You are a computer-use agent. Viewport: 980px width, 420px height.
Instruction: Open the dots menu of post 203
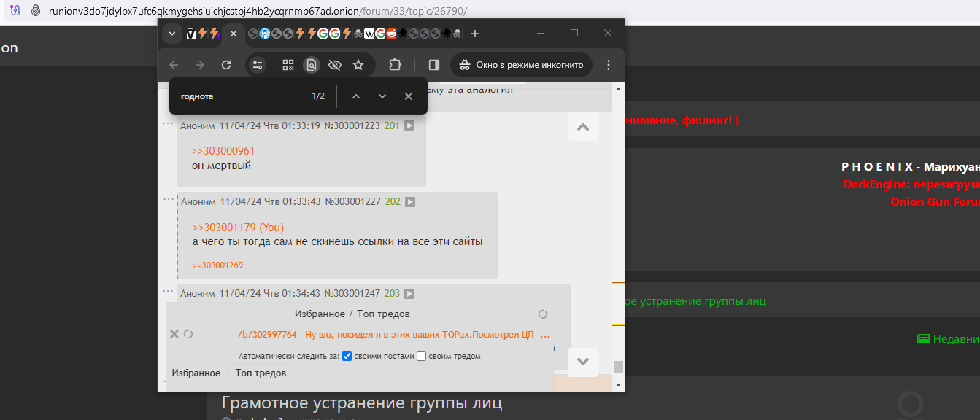(x=169, y=292)
